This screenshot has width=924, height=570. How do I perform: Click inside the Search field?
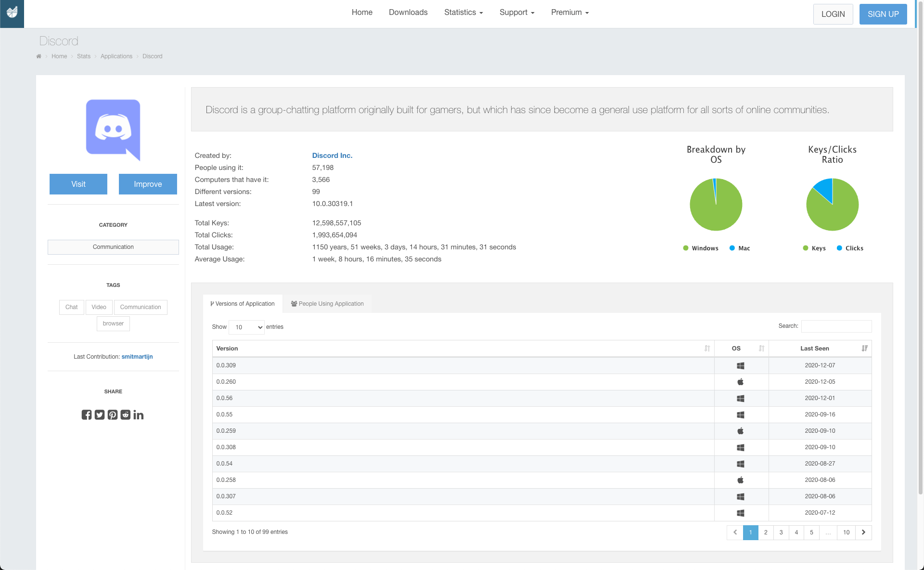836,326
